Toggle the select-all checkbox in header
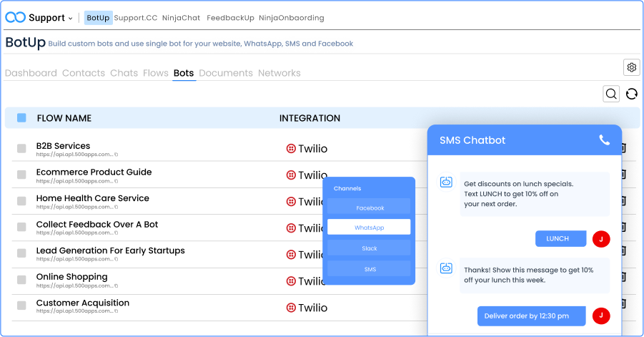Viewport: 644px width, 337px height. 21,118
